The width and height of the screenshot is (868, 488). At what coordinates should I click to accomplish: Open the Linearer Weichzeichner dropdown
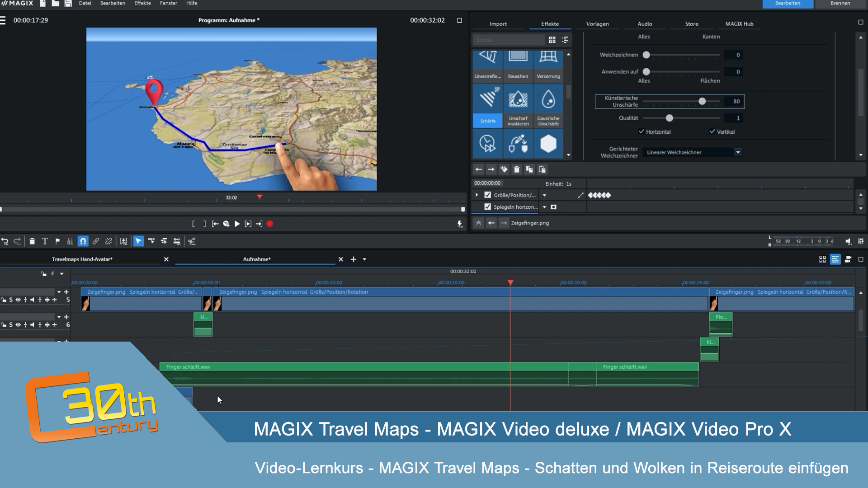pyautogui.click(x=738, y=152)
